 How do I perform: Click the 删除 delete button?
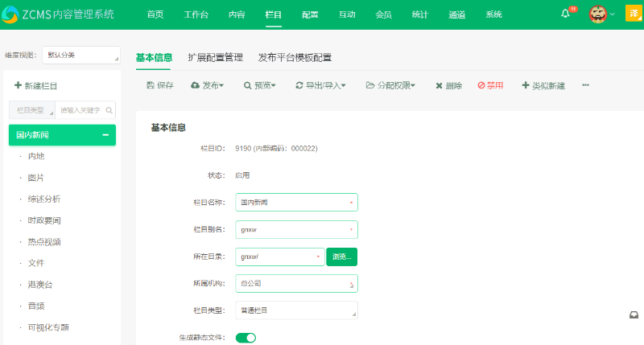pos(449,85)
